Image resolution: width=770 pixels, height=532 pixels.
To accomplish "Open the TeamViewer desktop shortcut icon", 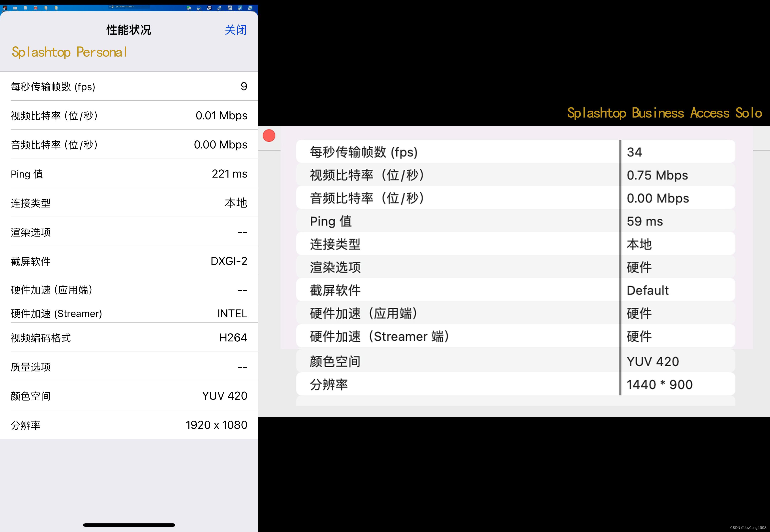I will [209, 8].
